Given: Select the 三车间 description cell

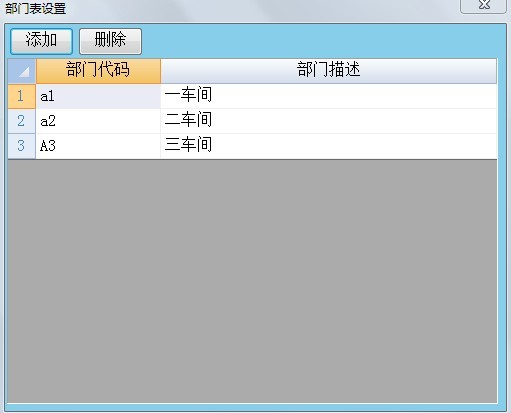Looking at the screenshot, I should pos(329,146).
